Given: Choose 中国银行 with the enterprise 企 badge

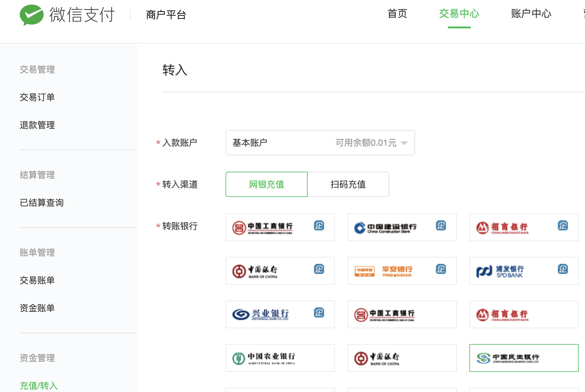Looking at the screenshot, I should click(x=280, y=271).
